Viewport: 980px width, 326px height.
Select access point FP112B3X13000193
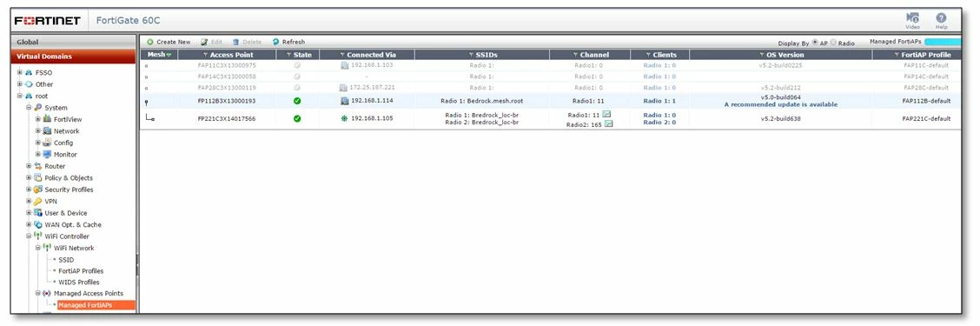(x=226, y=101)
